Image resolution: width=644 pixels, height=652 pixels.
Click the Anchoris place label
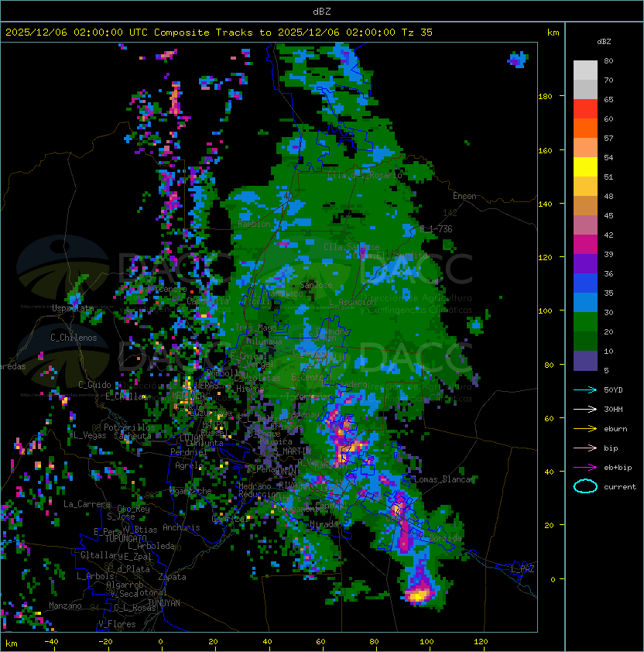pos(181,527)
